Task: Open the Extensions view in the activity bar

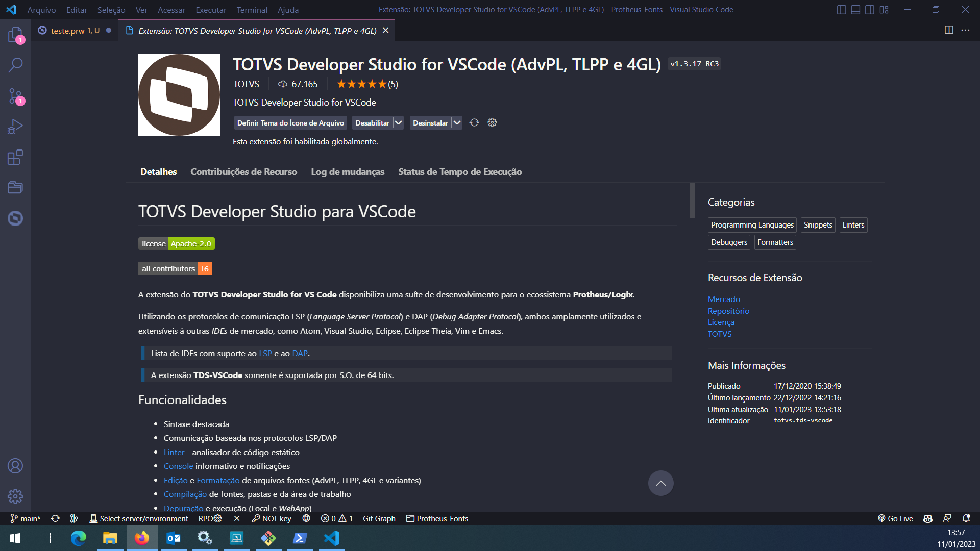Action: 15,157
